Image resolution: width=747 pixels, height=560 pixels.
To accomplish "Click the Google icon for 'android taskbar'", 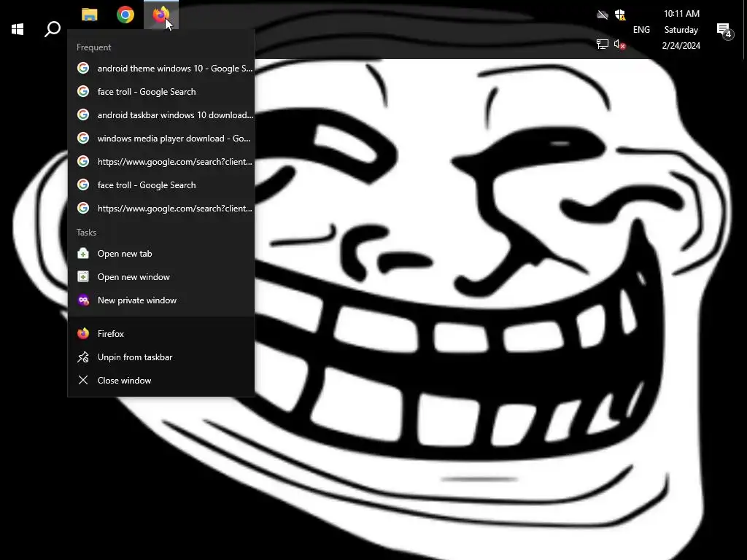I will [x=83, y=114].
